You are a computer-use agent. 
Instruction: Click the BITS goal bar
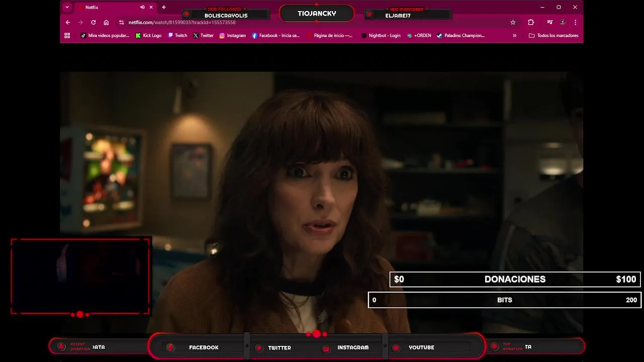tap(504, 300)
